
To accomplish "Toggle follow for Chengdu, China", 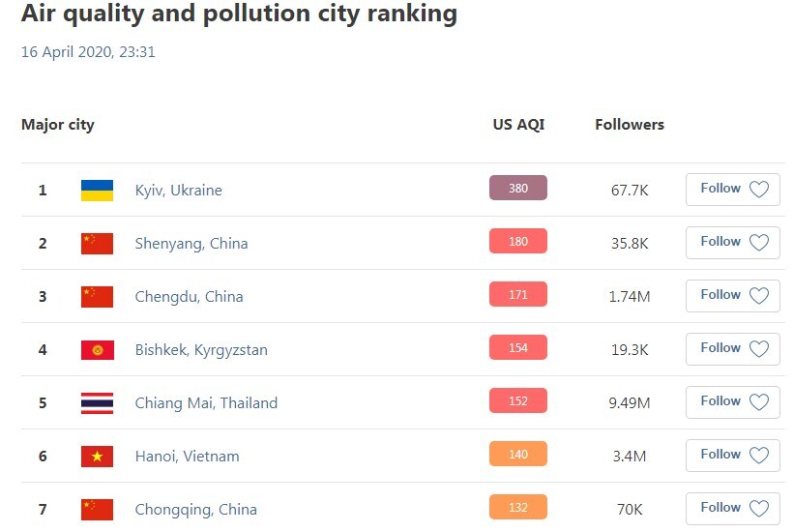I will point(732,296).
